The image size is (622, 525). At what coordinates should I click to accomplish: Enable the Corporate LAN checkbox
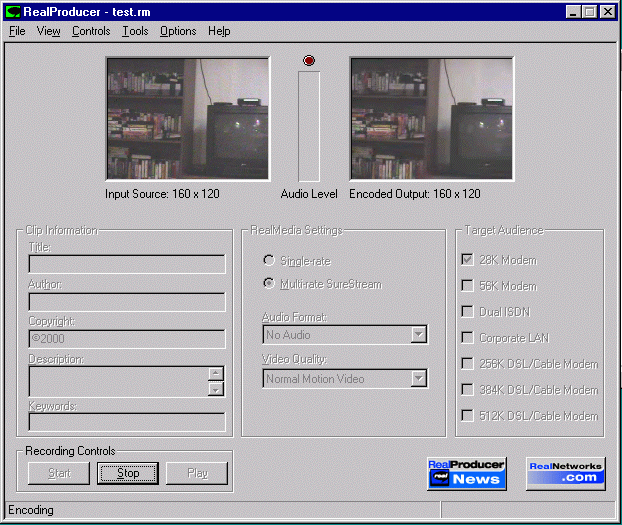(x=467, y=338)
